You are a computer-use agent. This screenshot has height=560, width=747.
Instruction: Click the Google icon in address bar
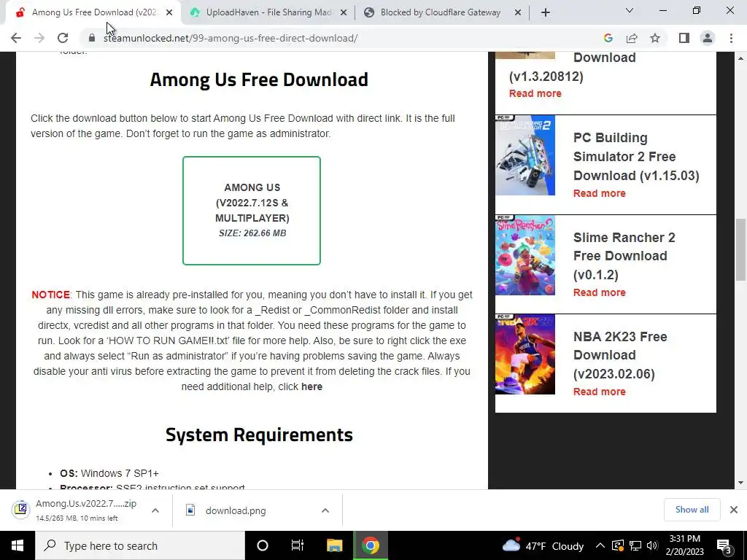click(608, 38)
